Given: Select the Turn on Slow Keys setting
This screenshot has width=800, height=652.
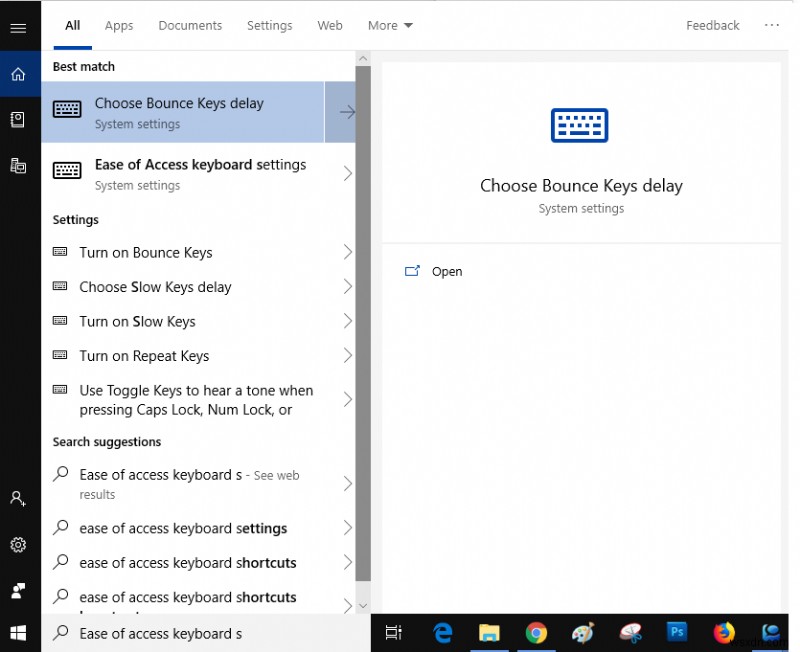Looking at the screenshot, I should pos(138,321).
